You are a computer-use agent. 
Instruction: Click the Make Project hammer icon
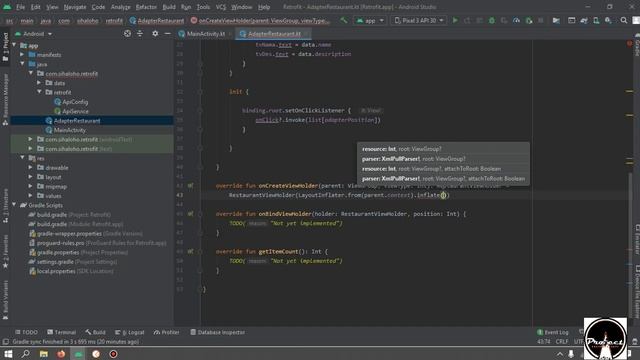coord(344,20)
